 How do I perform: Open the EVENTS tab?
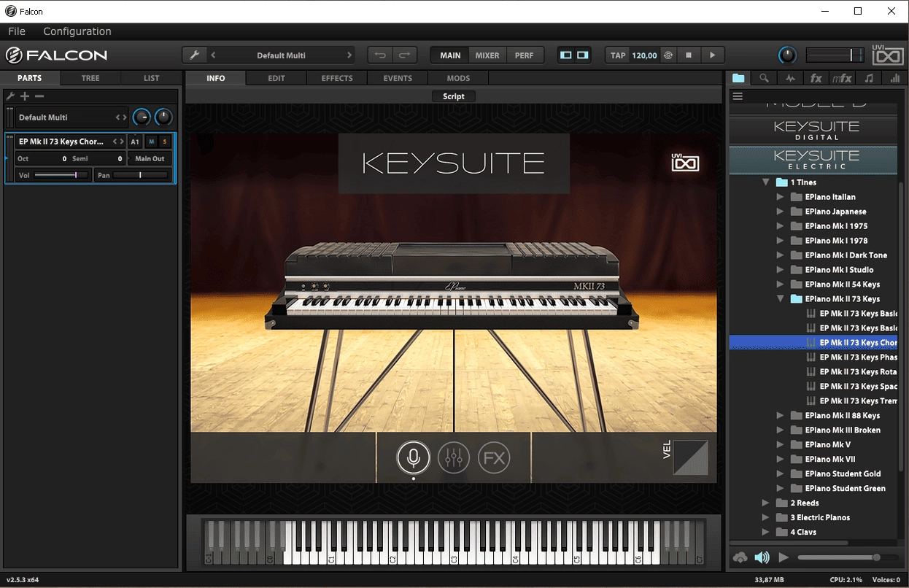click(x=398, y=78)
